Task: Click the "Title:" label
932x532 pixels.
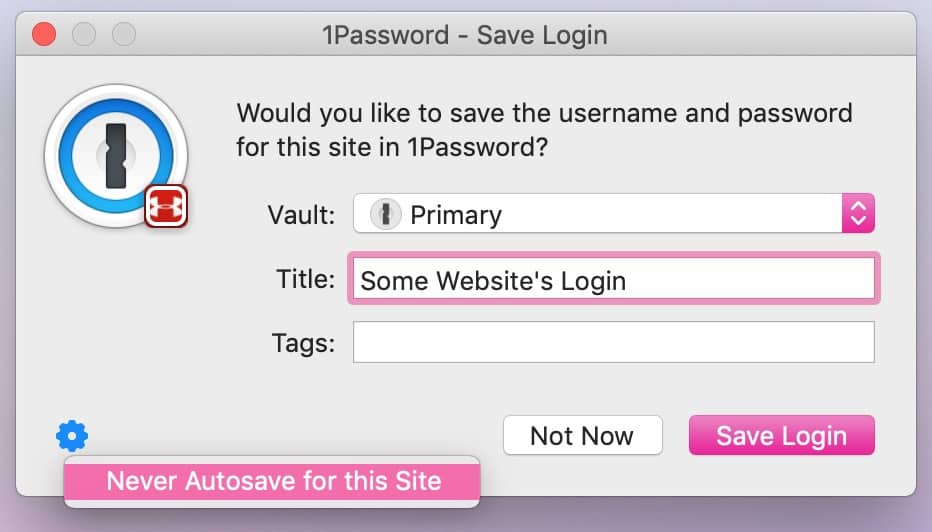Action: click(305, 279)
